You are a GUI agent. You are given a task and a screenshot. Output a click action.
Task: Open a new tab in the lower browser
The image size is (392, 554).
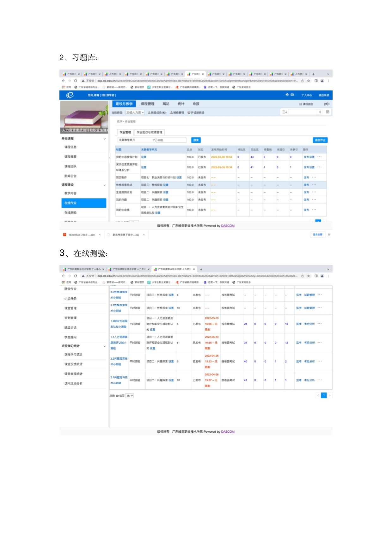click(201, 269)
